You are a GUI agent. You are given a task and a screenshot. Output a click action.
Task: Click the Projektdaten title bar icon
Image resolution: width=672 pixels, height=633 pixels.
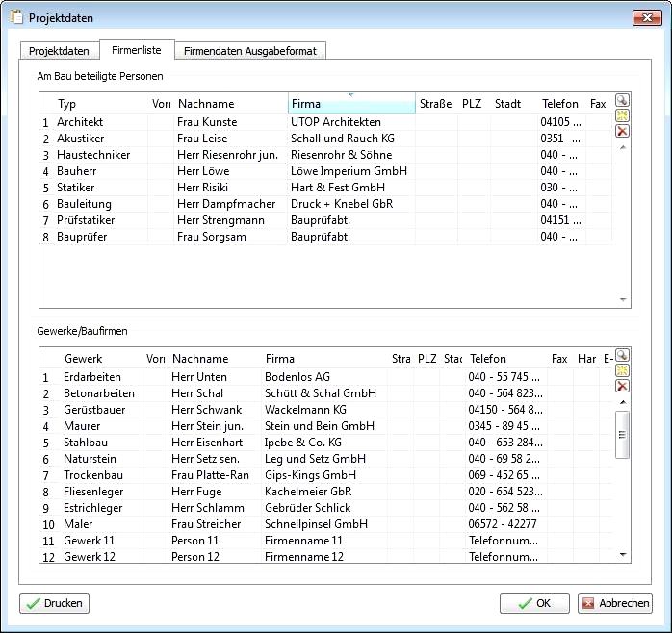click(x=16, y=17)
